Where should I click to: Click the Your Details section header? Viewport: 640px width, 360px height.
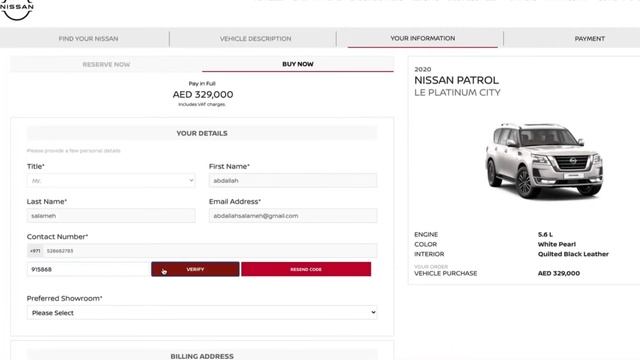point(202,133)
